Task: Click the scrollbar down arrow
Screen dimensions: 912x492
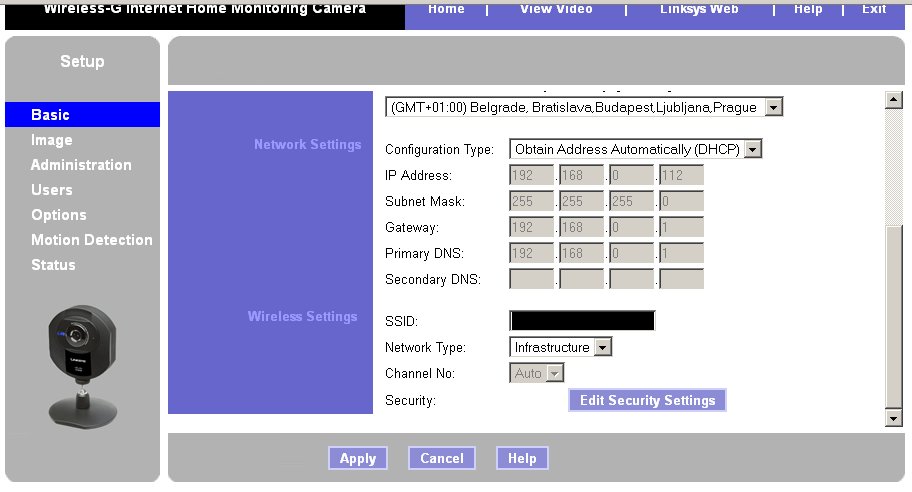Action: 894,418
